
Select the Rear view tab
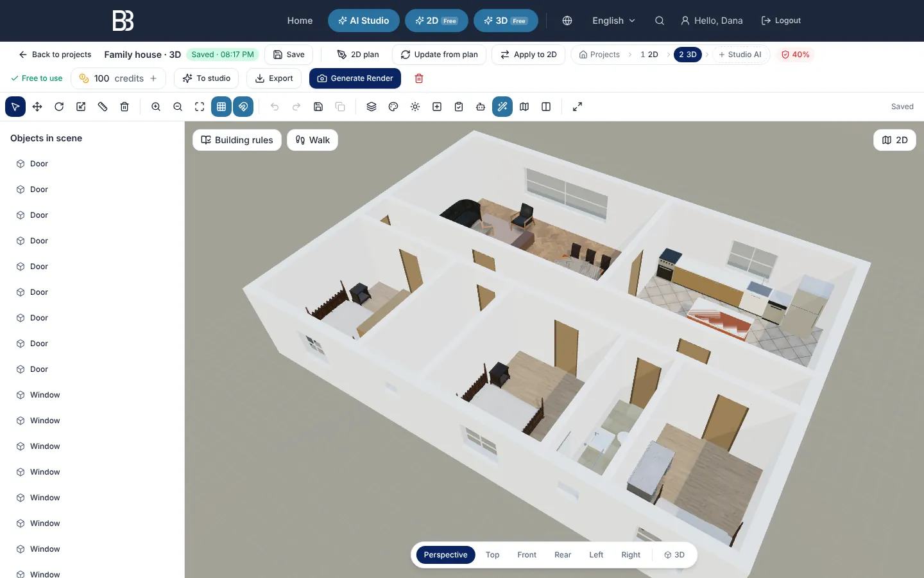coord(563,555)
